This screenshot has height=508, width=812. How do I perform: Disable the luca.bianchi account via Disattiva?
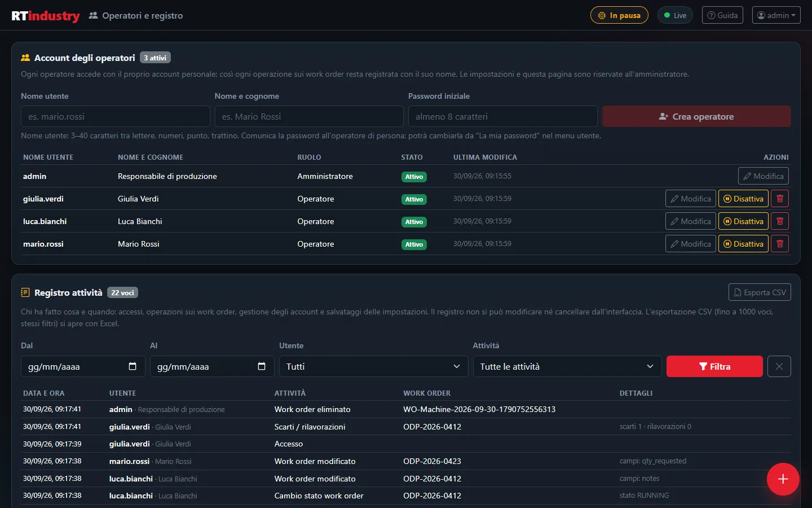click(743, 221)
